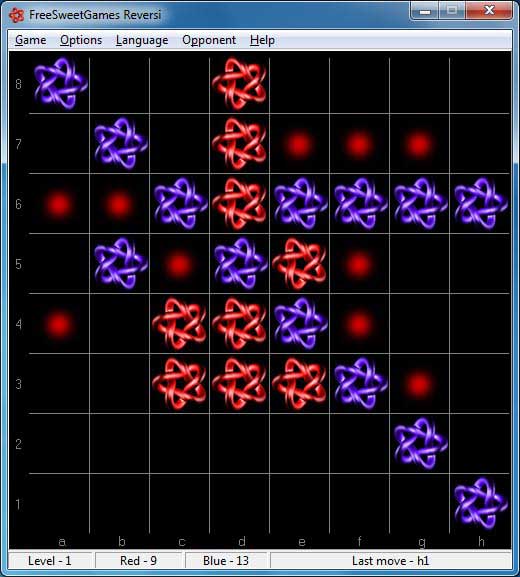Place a piece on hint dot a6
Viewport: 520px width, 577px height.
(59, 204)
